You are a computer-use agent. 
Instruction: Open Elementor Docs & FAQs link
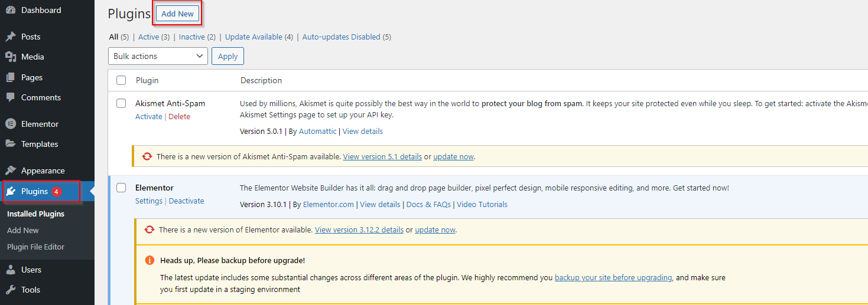(x=428, y=204)
